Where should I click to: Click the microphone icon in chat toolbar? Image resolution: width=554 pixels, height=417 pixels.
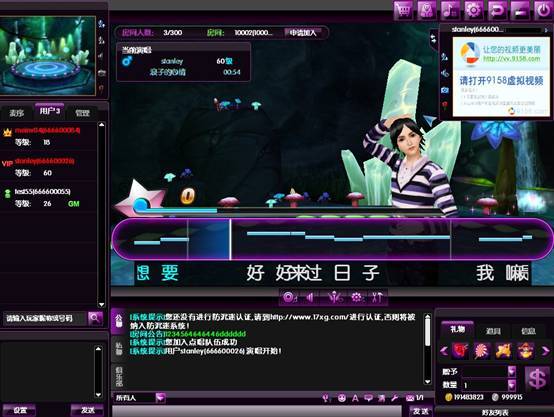(x=325, y=398)
